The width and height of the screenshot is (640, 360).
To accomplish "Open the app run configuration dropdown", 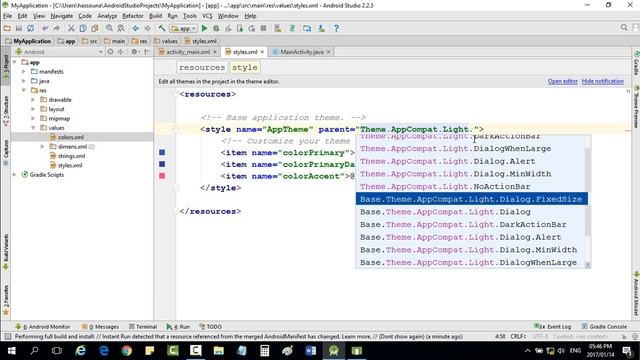I will [184, 29].
